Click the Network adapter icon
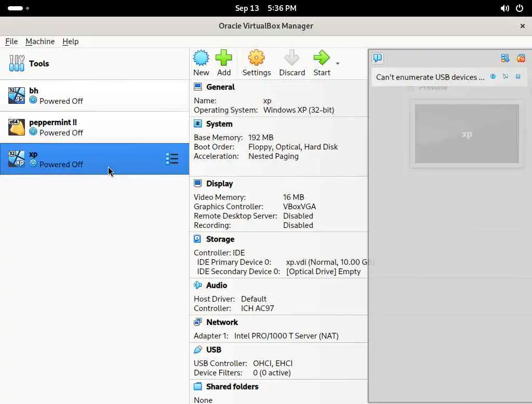 click(198, 322)
